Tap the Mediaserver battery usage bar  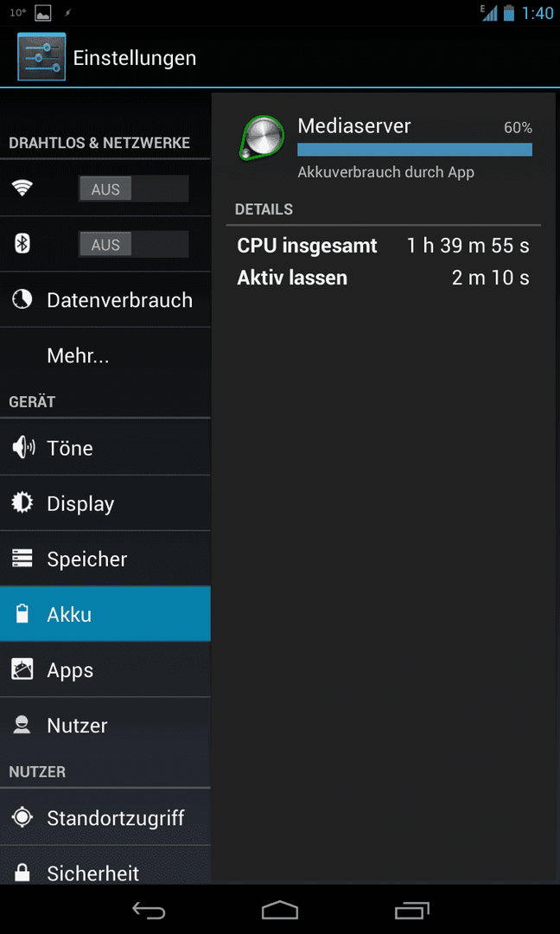415,150
